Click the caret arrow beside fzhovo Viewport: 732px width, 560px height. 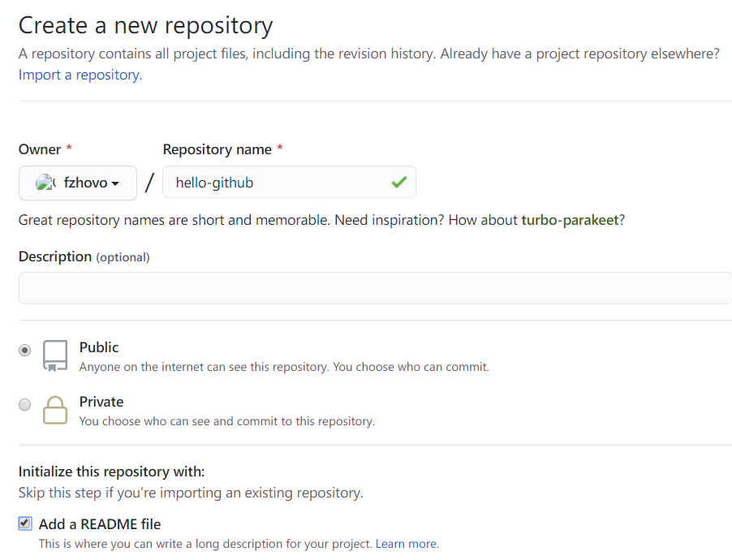115,183
